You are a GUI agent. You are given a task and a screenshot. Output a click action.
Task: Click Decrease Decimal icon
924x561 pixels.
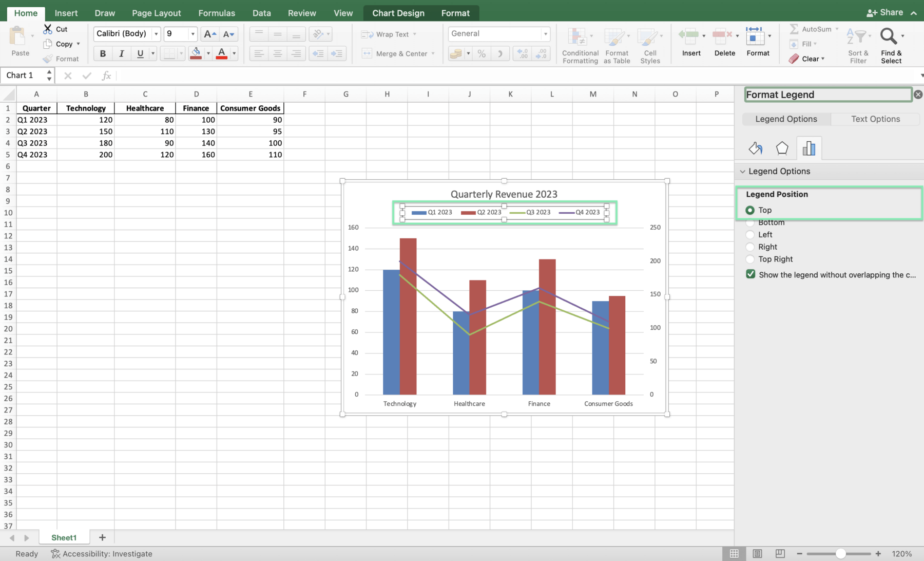click(541, 53)
